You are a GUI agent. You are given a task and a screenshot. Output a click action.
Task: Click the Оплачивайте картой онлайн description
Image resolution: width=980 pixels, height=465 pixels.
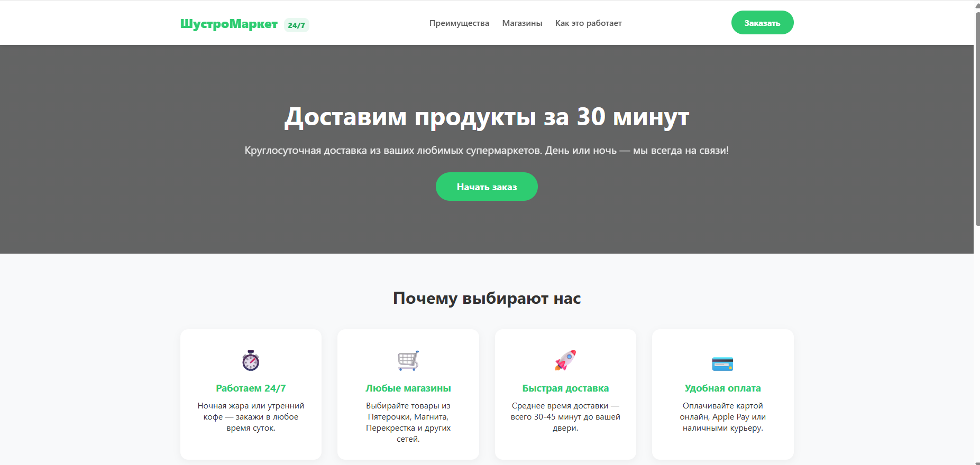pos(722,417)
